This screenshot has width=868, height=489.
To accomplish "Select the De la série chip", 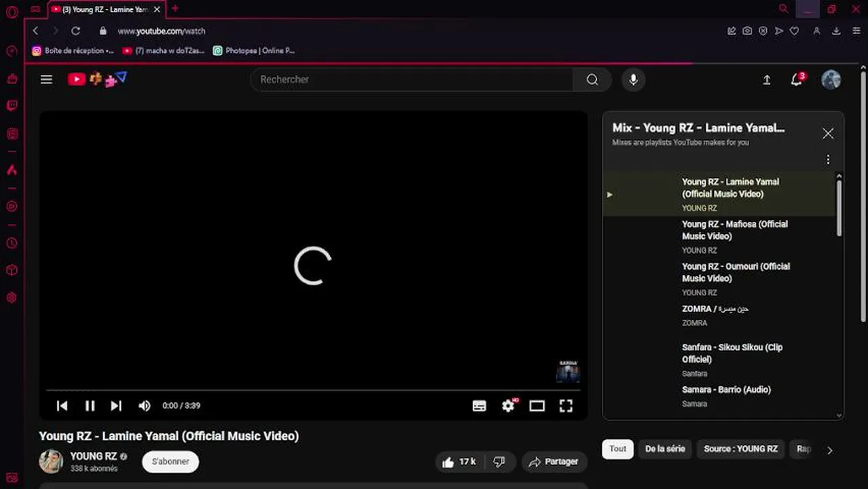I will (665, 449).
